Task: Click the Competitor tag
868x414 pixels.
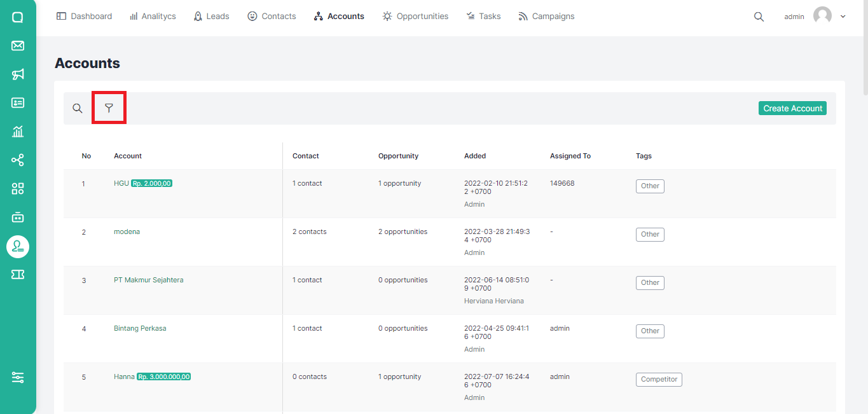Action: point(659,380)
